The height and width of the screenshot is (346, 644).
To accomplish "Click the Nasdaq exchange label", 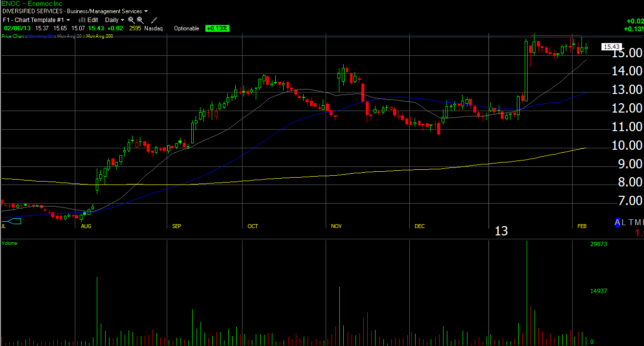I will click(154, 28).
